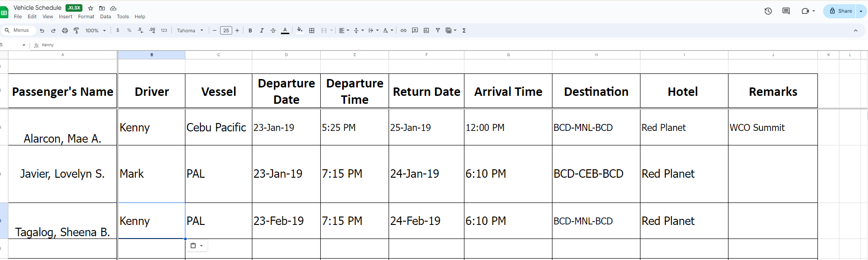
Task: Toggle bold formatting
Action: pyautogui.click(x=250, y=30)
